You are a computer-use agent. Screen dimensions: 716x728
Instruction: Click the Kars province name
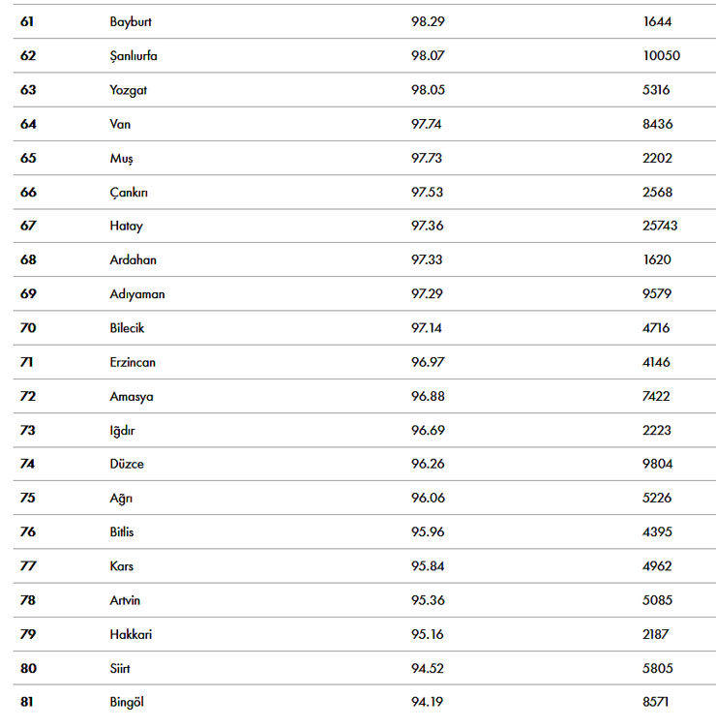tap(122, 566)
